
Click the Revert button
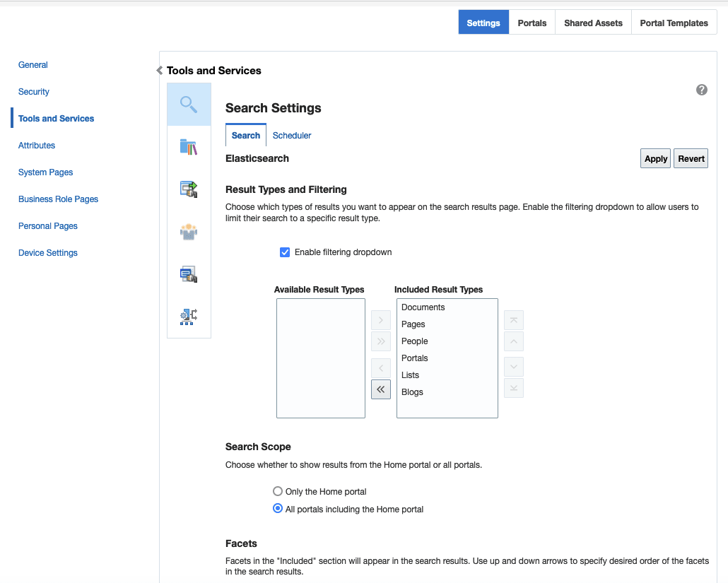691,159
